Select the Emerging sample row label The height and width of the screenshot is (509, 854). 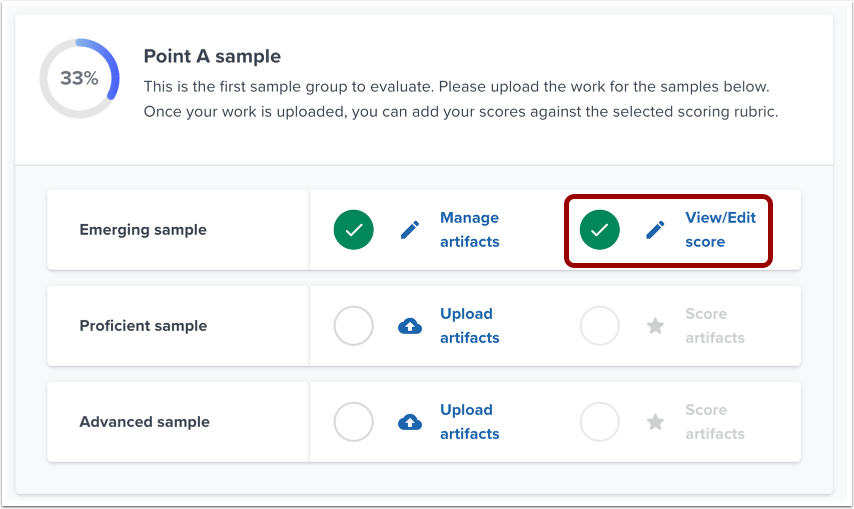click(x=143, y=230)
